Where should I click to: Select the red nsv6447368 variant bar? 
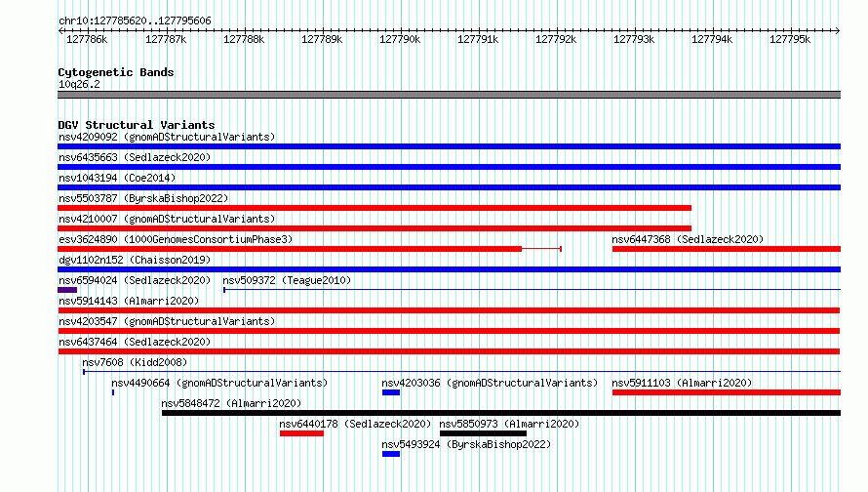pos(727,249)
